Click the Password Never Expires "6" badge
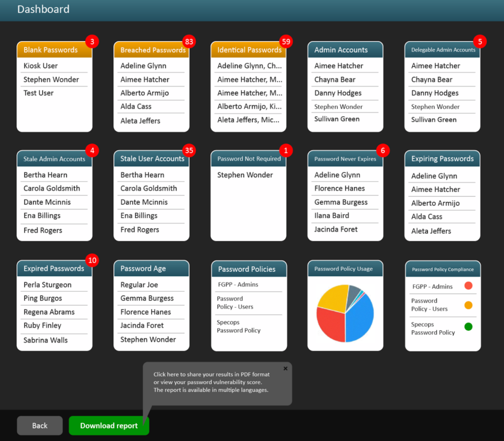The image size is (504, 441). pos(382,151)
